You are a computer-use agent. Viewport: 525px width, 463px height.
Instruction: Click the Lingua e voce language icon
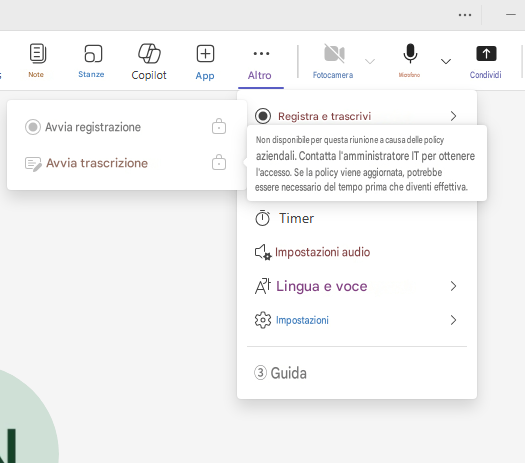263,286
